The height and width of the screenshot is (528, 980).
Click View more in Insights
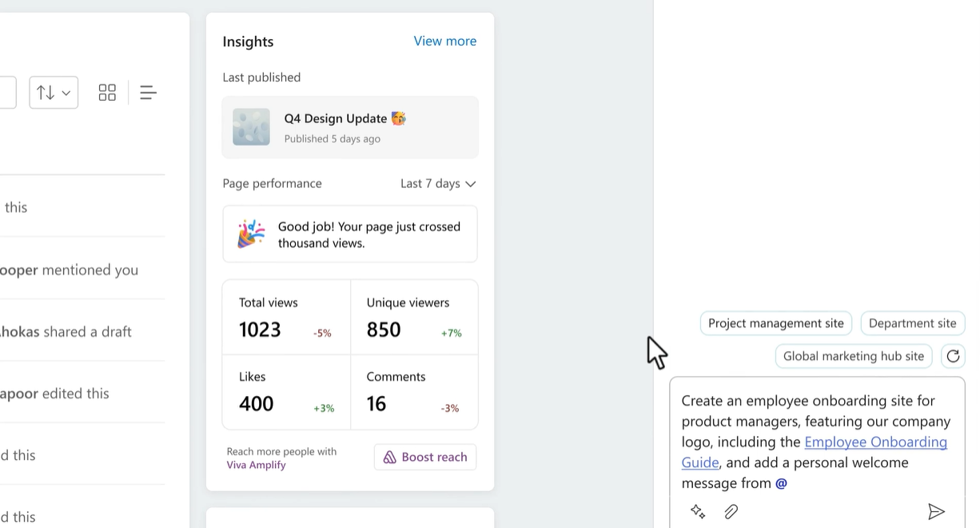(x=444, y=41)
